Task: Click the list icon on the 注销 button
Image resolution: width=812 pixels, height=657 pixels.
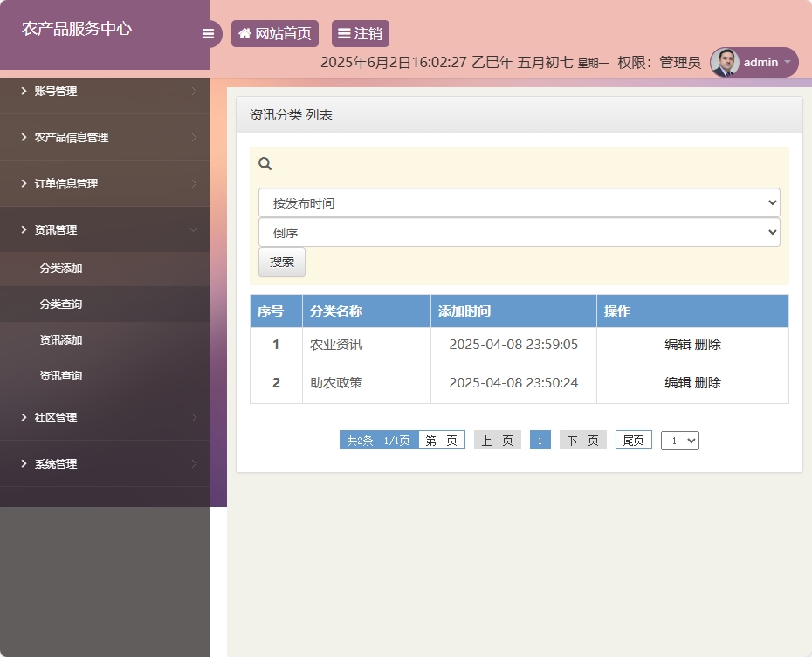Action: pos(342,33)
